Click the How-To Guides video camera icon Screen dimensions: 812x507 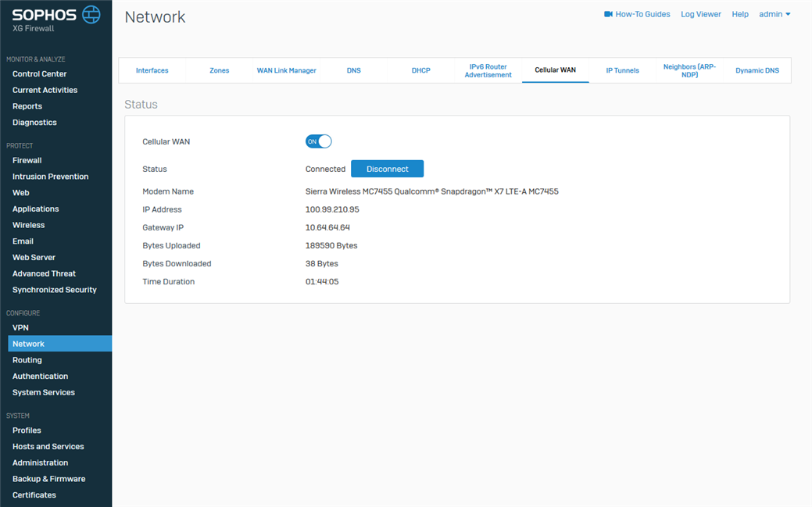(x=608, y=14)
